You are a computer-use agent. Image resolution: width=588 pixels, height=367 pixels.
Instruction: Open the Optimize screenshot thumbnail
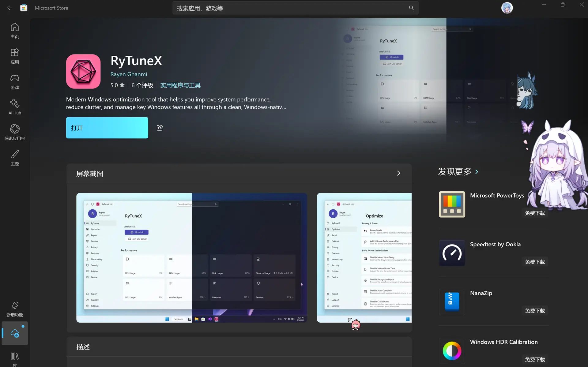pyautogui.click(x=364, y=258)
